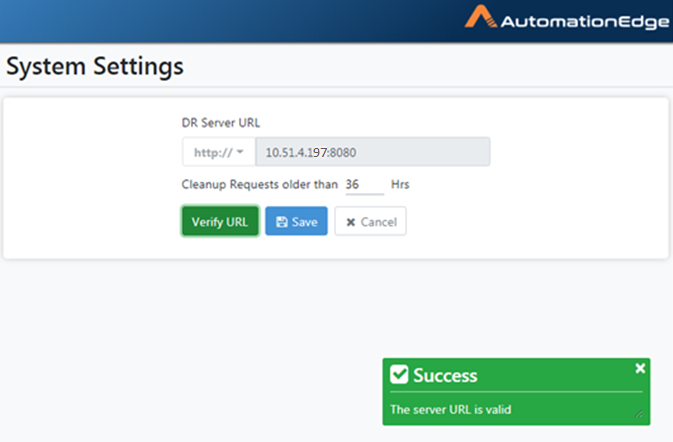Screen dimensions: 673x442
Task: Click the orange AutomationEdge logo icon
Action: [x=481, y=16]
